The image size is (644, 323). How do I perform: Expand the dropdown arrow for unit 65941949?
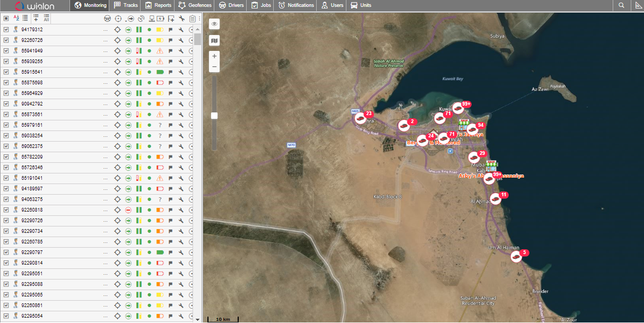191,51
